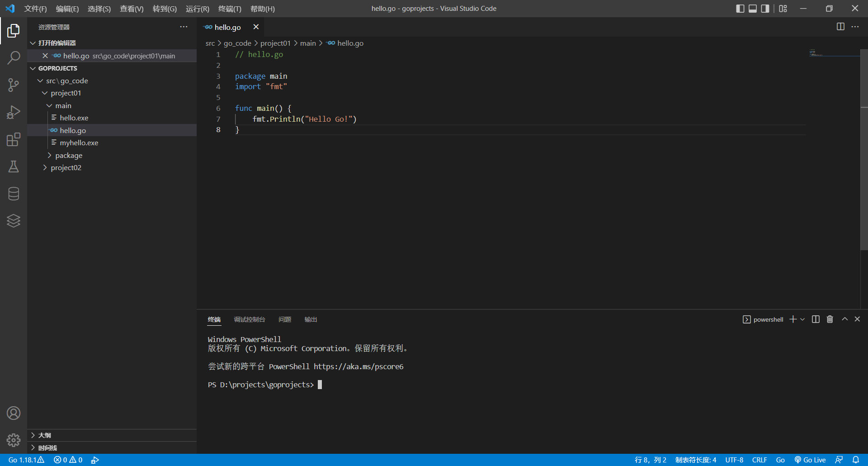Toggle the primary side bar visibility
This screenshot has height=466, width=868.
pyautogui.click(x=740, y=9)
